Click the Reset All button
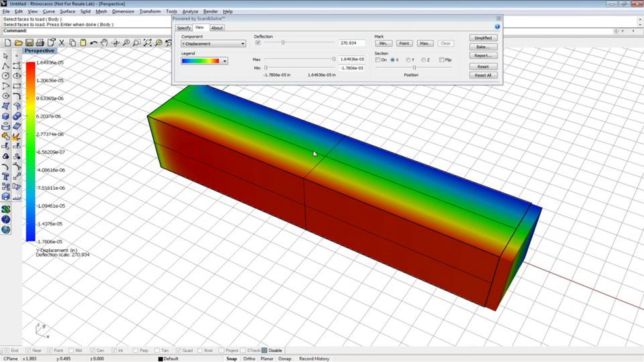644x362 pixels. click(483, 75)
